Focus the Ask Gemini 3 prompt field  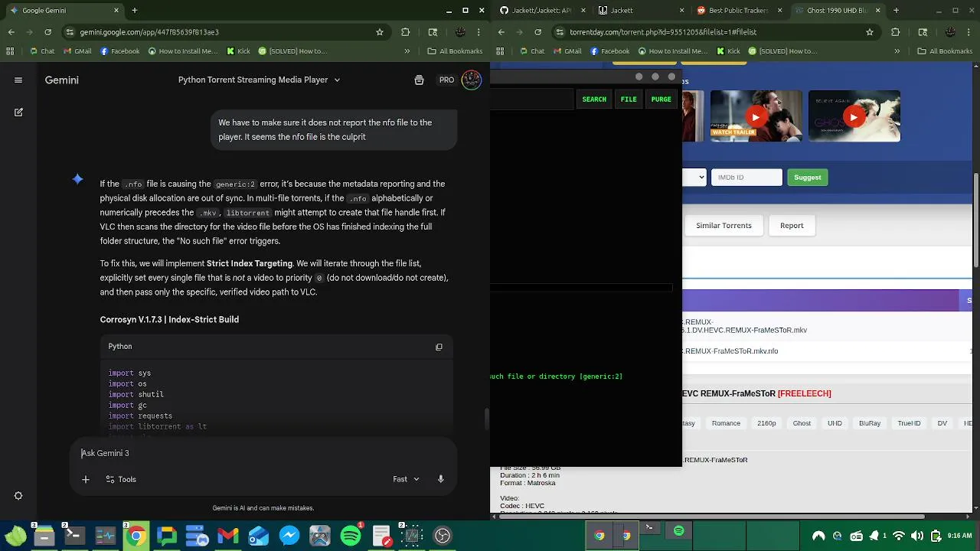click(x=263, y=453)
